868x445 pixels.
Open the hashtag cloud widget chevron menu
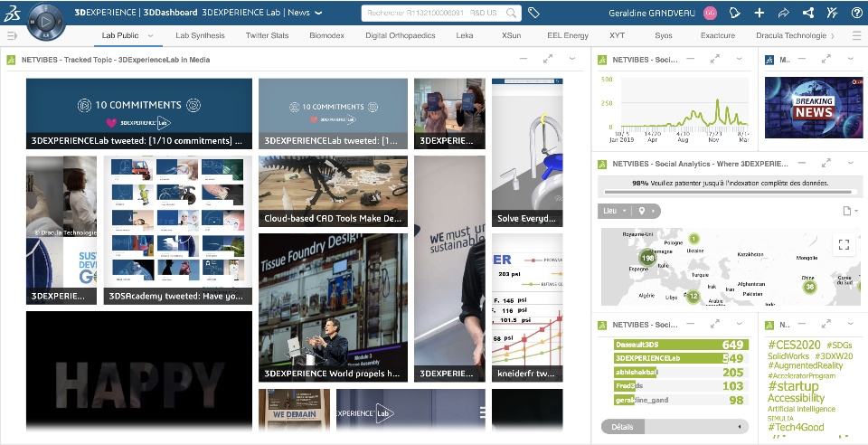click(851, 323)
